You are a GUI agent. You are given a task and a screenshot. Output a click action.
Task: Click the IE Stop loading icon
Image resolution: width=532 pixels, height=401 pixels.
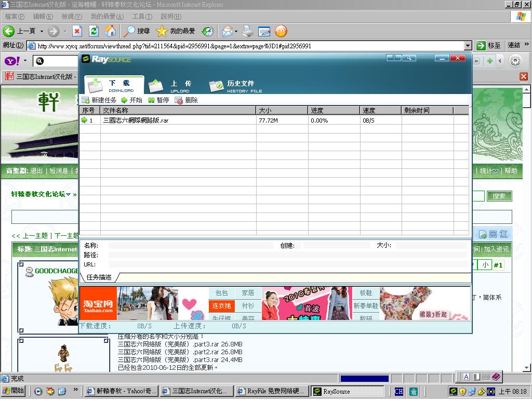click(x=77, y=31)
